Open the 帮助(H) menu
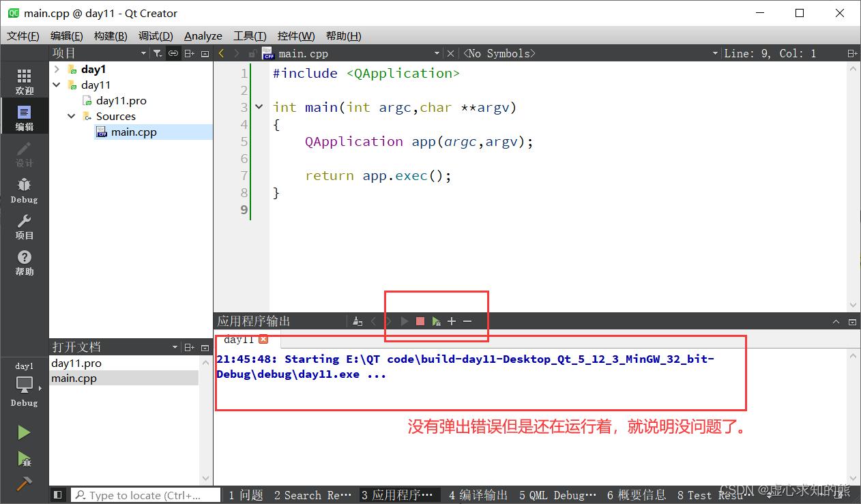861x504 pixels. coord(344,36)
